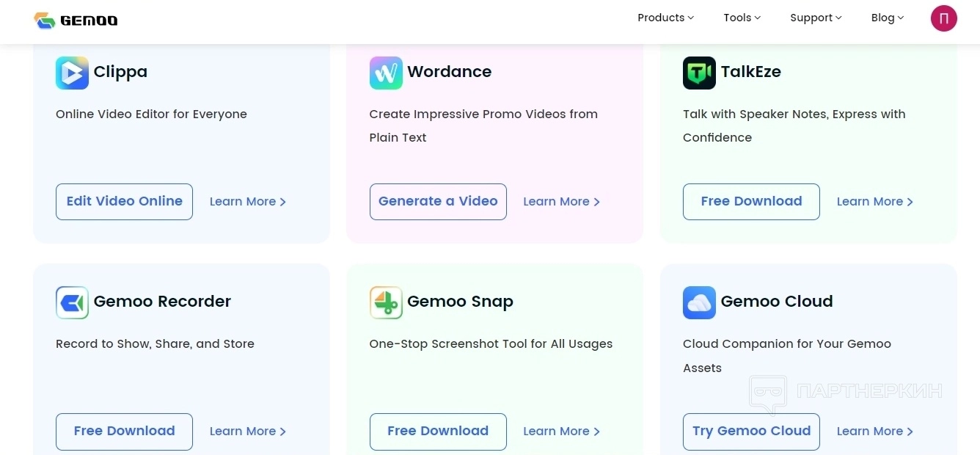
Task: Click the Gemoo Cloud app icon
Action: 699,302
